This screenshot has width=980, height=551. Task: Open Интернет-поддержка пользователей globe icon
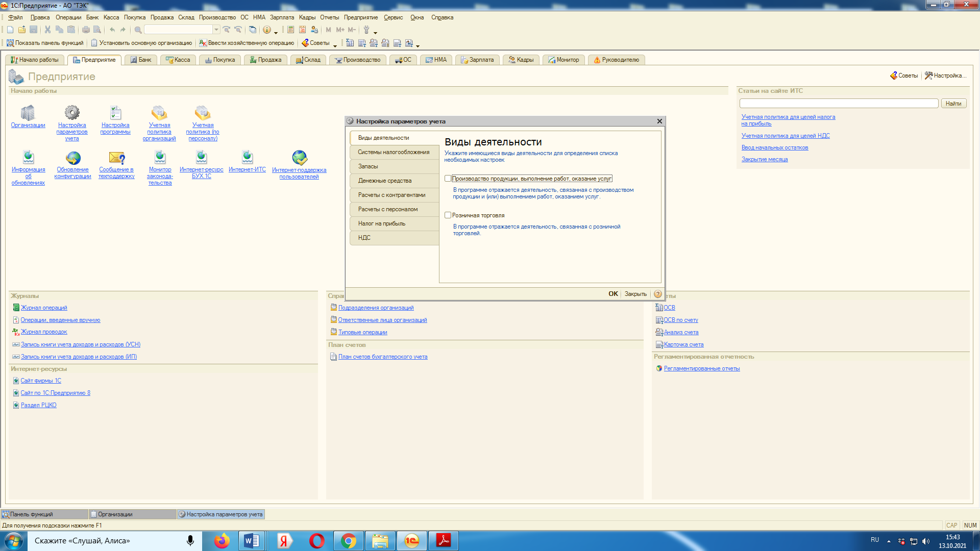tap(300, 158)
